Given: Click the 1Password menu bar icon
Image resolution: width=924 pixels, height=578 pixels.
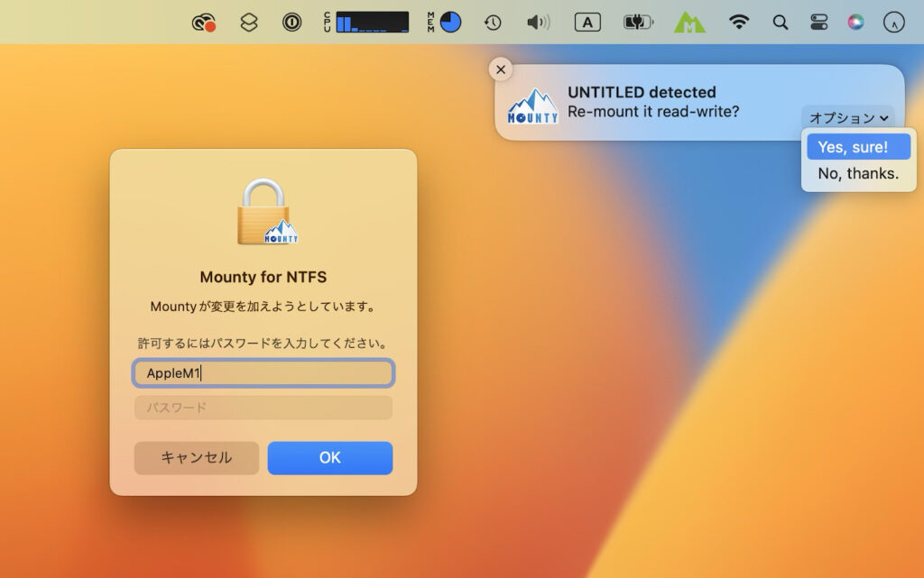Looking at the screenshot, I should click(291, 22).
